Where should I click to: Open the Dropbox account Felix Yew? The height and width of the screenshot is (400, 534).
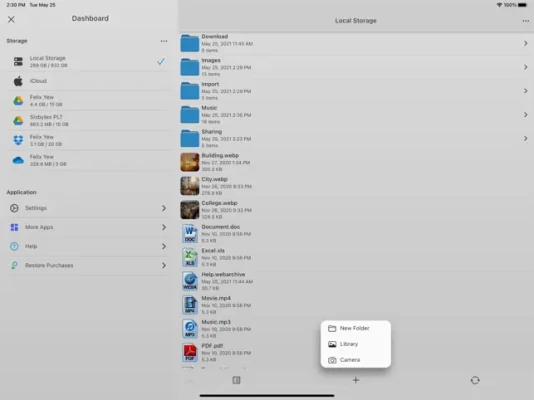(89, 140)
